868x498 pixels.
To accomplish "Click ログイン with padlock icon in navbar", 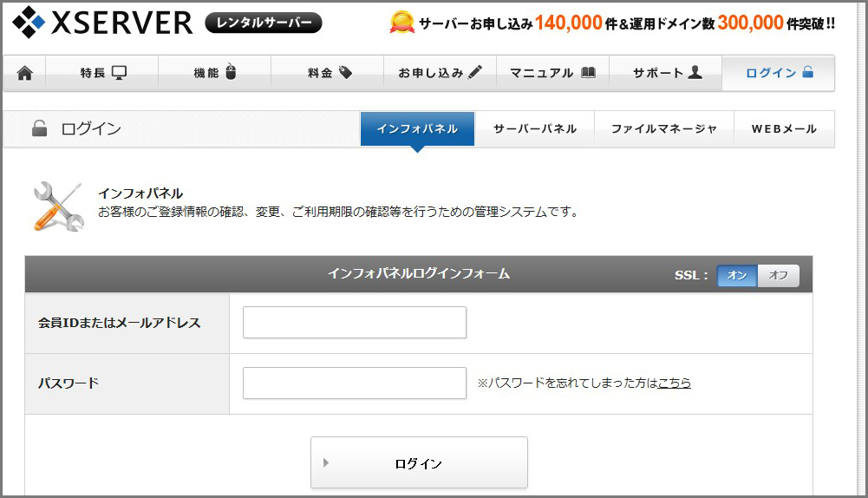I will click(x=779, y=74).
